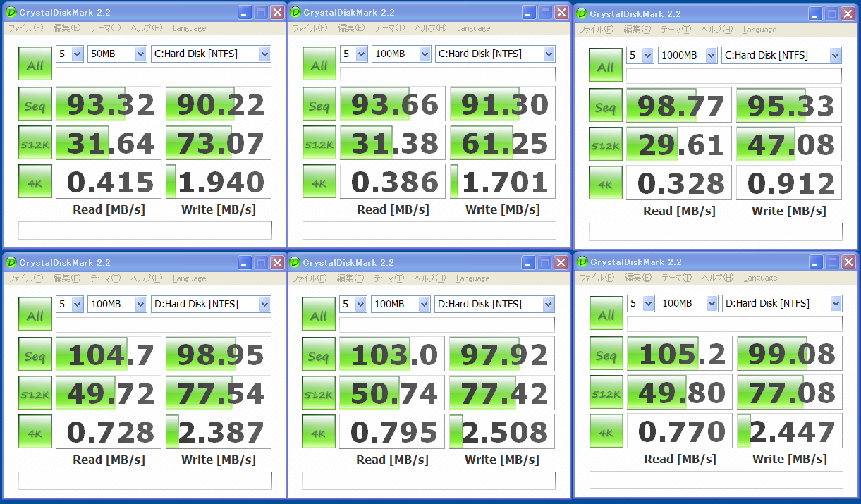Image resolution: width=861 pixels, height=504 pixels.
Task: Click 512K button beside the 49.80 result
Action: (606, 393)
